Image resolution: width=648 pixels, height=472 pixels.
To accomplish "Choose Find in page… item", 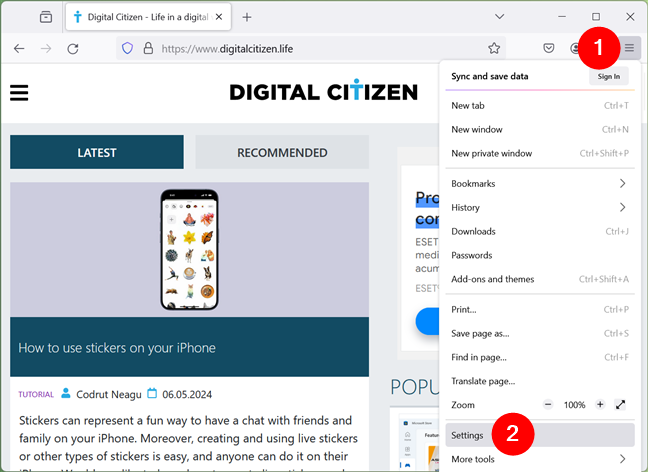I will pyautogui.click(x=540, y=357).
